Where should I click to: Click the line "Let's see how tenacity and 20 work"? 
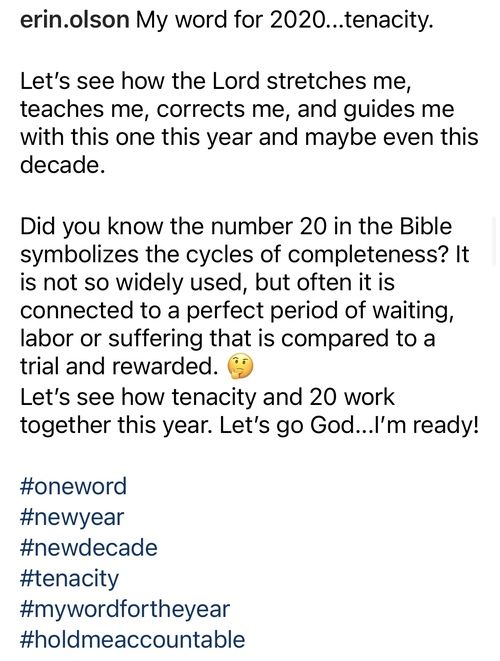click(207, 397)
